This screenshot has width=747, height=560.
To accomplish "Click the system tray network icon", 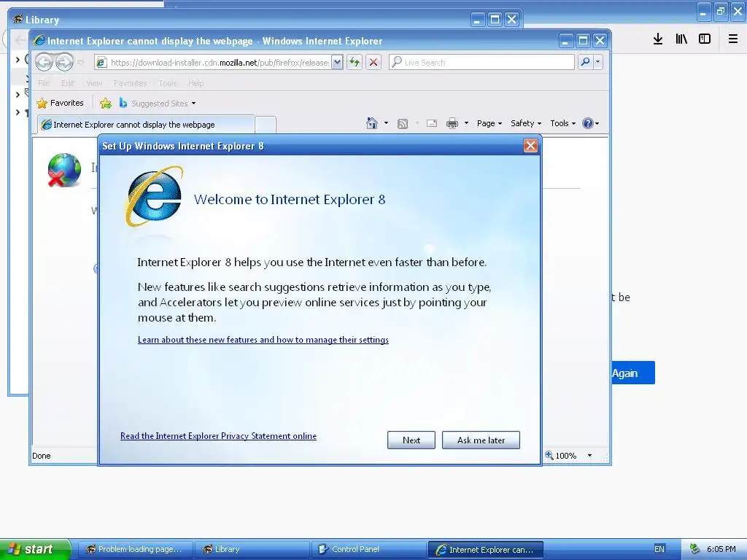I will (x=694, y=549).
